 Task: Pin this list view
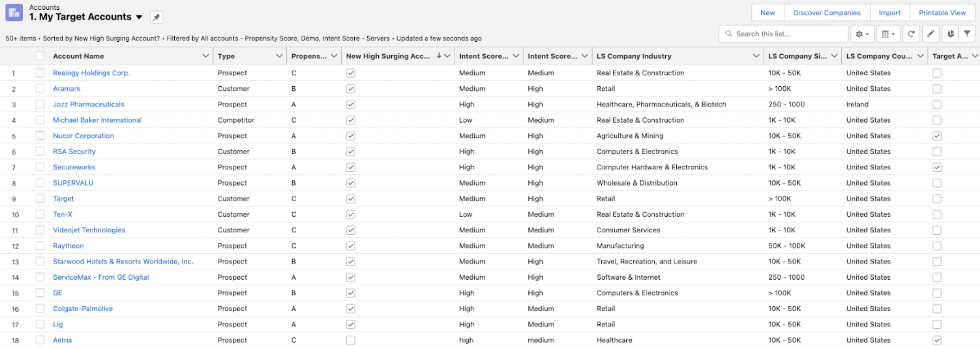pyautogui.click(x=156, y=18)
